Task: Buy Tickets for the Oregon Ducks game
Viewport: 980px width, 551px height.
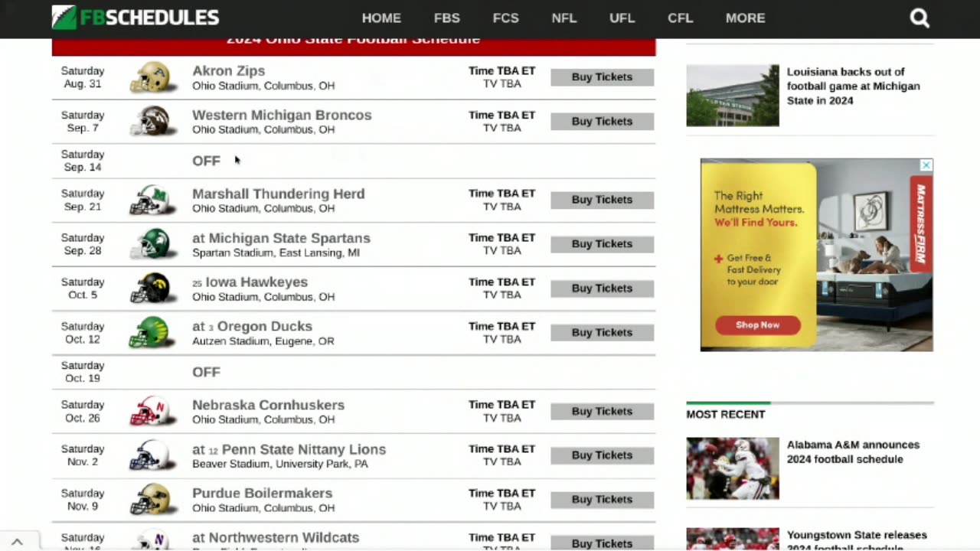Action: pos(602,333)
